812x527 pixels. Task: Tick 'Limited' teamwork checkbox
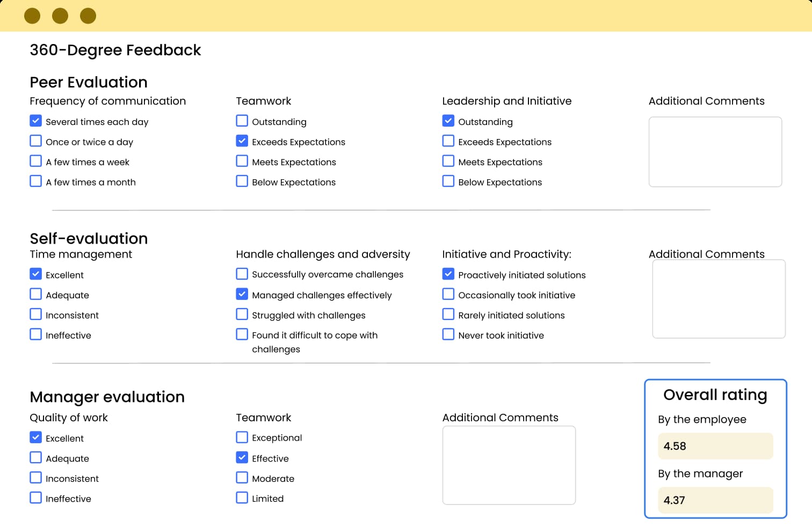(x=242, y=498)
